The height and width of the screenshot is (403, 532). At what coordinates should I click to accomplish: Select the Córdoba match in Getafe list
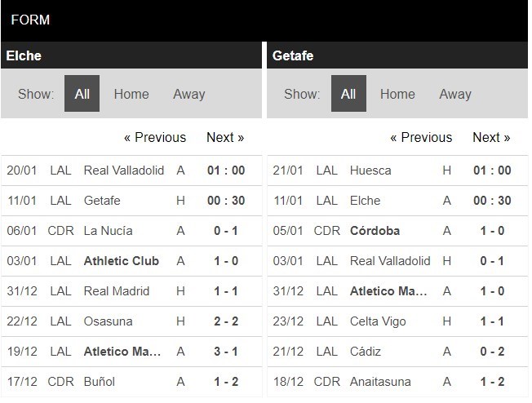(397, 231)
